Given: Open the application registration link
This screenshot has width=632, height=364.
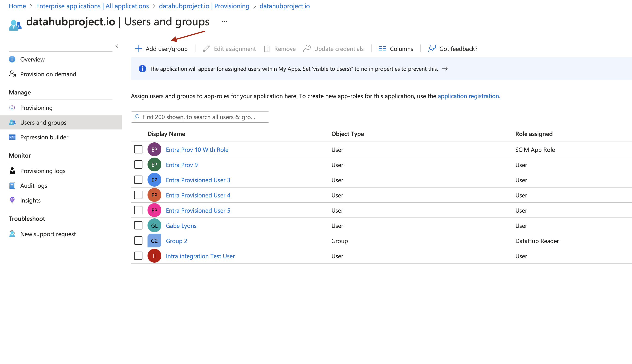Looking at the screenshot, I should (468, 96).
